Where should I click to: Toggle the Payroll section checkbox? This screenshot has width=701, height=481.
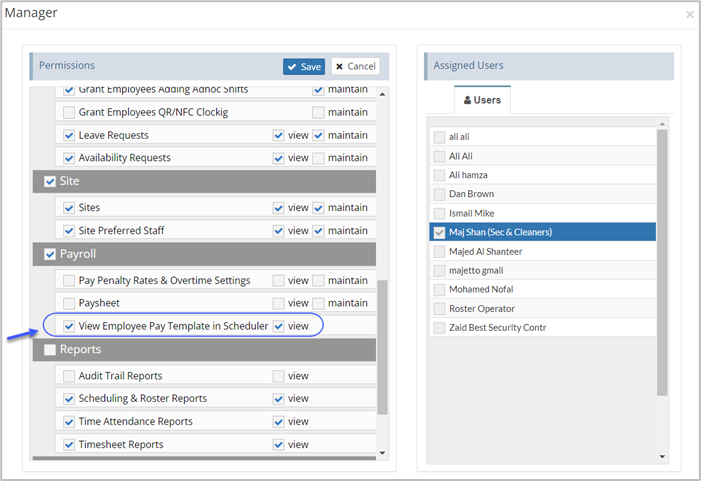pyautogui.click(x=50, y=254)
